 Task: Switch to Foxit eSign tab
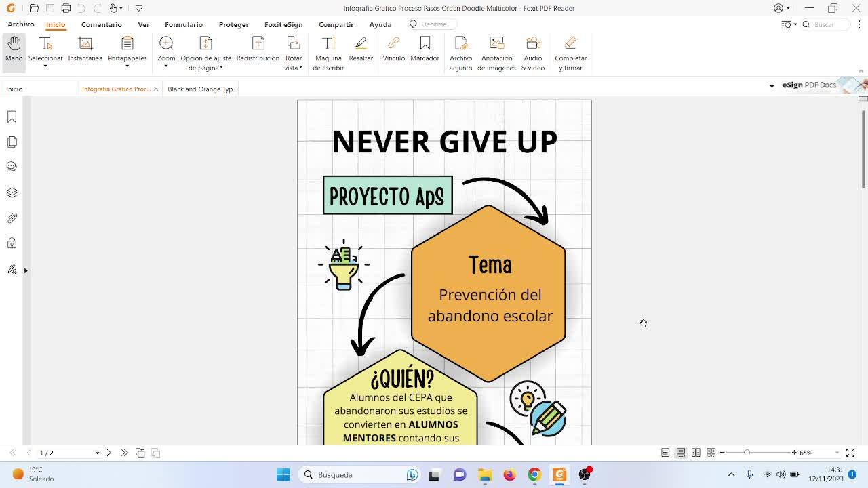click(283, 24)
